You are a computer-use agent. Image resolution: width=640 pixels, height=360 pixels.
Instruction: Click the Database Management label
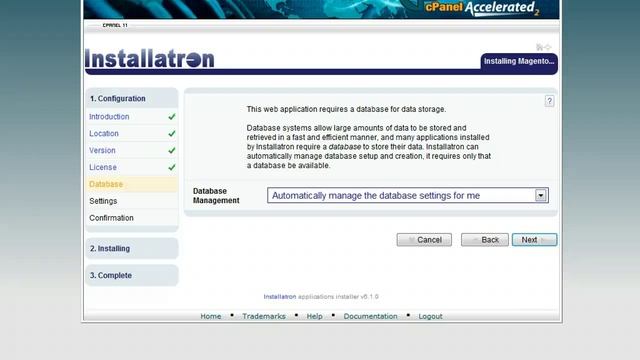(216, 196)
